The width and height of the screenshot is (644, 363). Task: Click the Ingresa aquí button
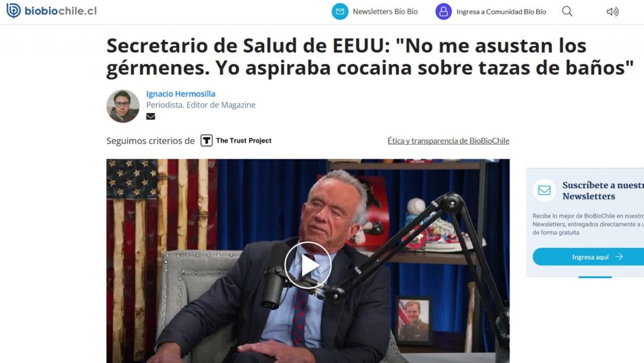click(x=589, y=257)
